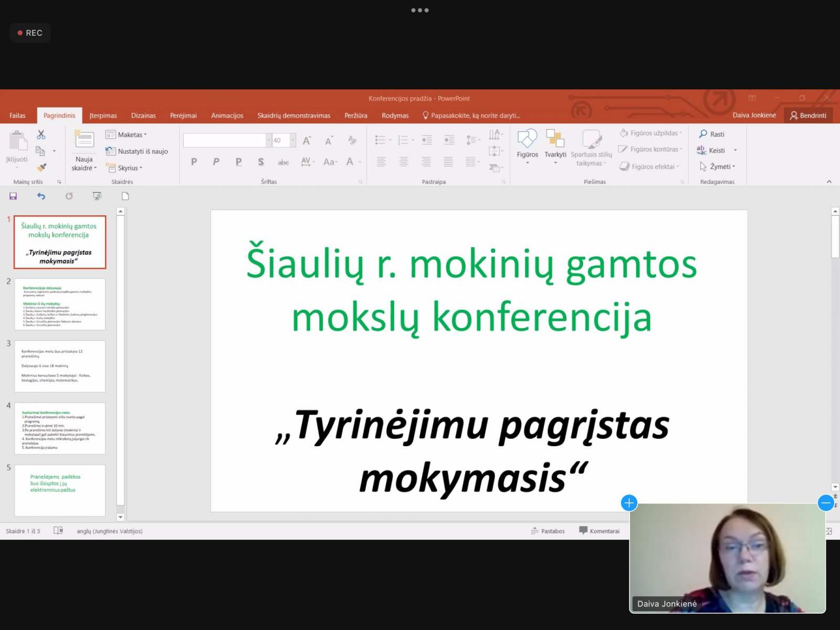The image size is (840, 630).
Task: Click the bullet list icon
Action: coord(381,140)
